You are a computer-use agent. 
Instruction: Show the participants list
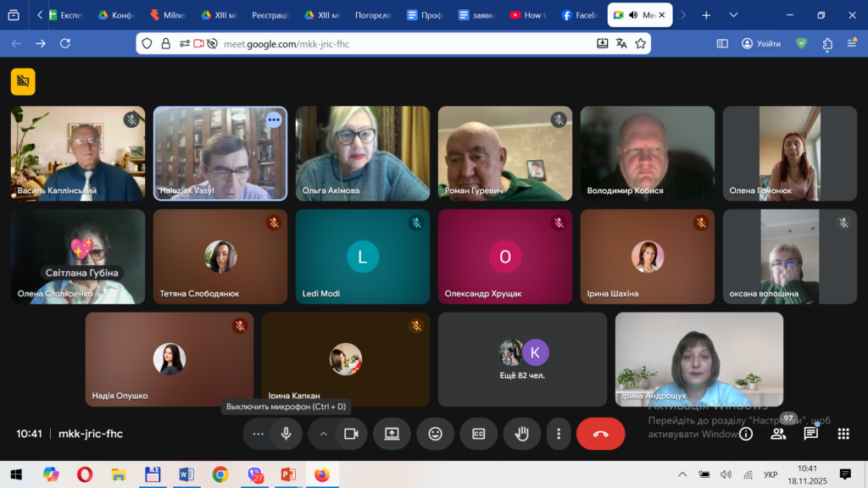click(x=777, y=434)
